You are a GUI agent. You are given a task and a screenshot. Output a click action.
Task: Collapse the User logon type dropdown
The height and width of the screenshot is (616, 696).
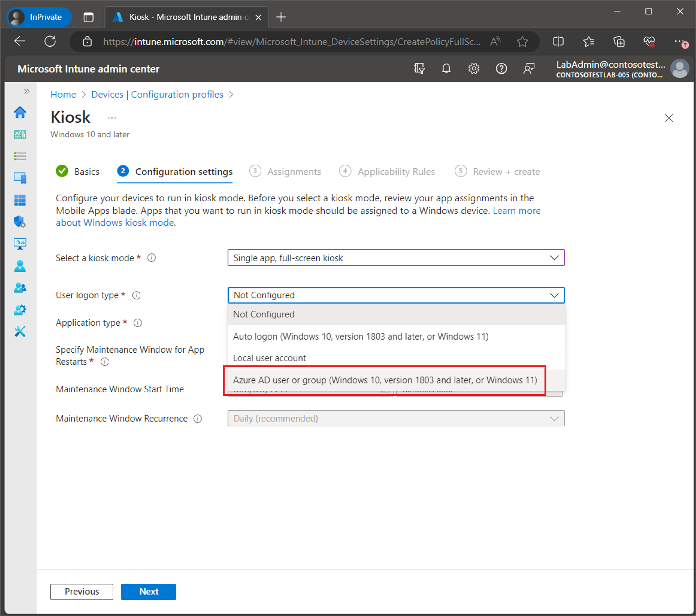396,295
